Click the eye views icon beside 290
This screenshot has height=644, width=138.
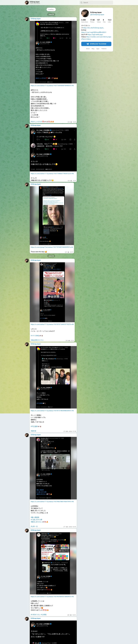point(69,340)
